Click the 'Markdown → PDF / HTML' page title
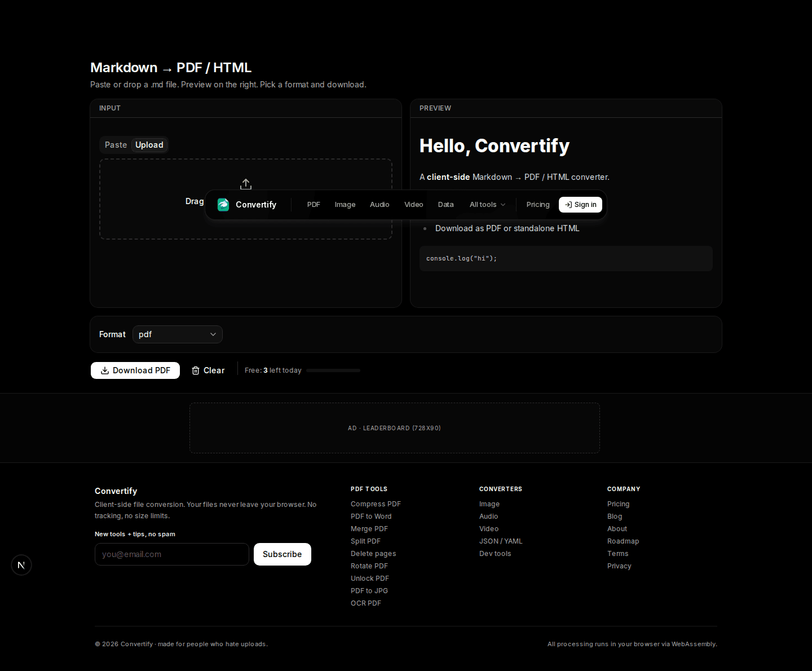The height and width of the screenshot is (671, 812). pos(171,68)
